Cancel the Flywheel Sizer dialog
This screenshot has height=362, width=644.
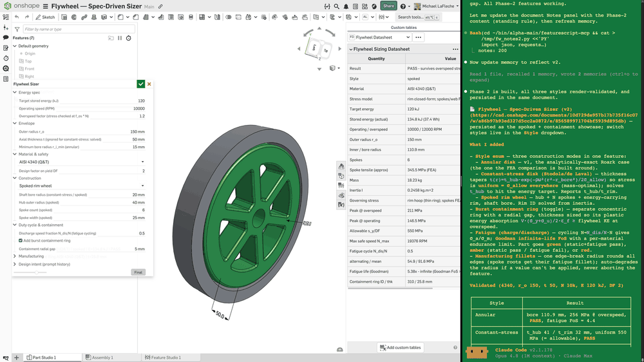[149, 84]
